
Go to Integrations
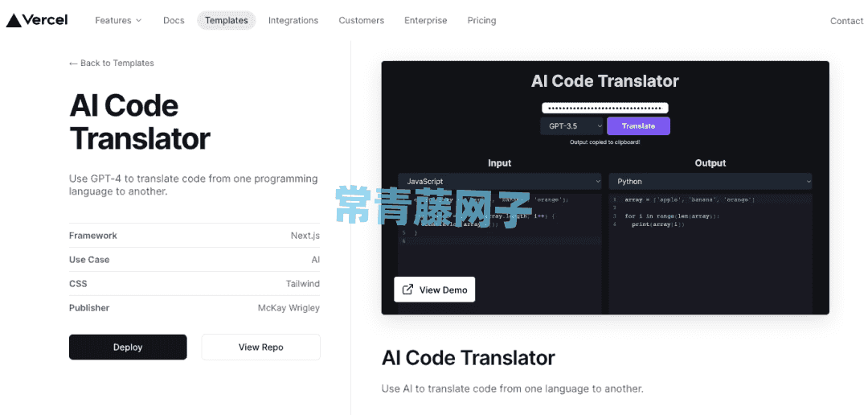(293, 20)
